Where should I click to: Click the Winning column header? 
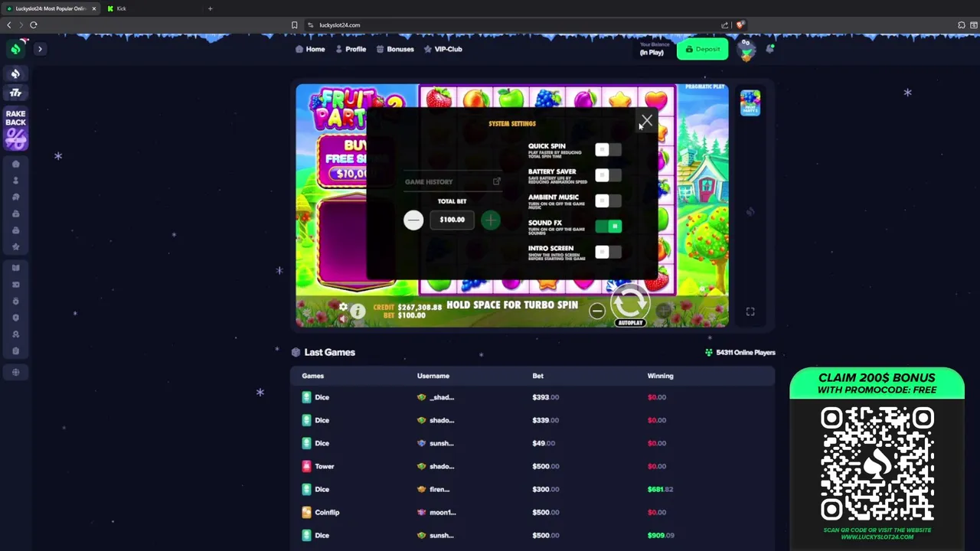tap(660, 376)
